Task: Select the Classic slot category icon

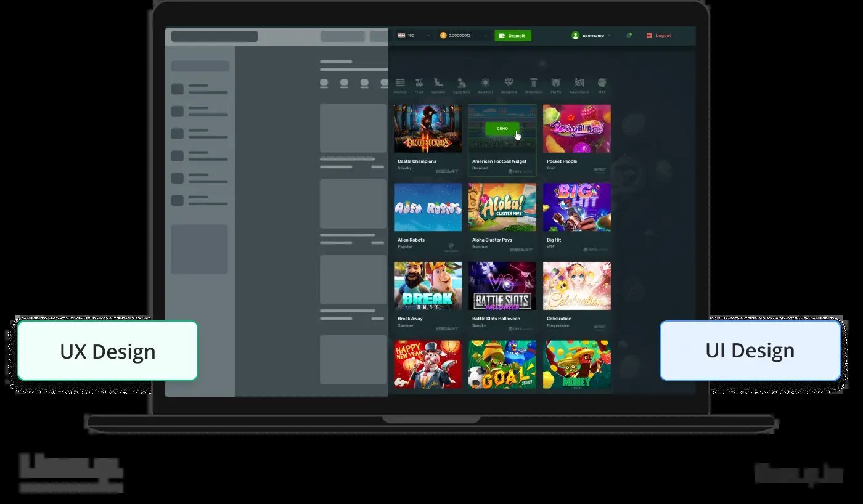Action: (400, 83)
